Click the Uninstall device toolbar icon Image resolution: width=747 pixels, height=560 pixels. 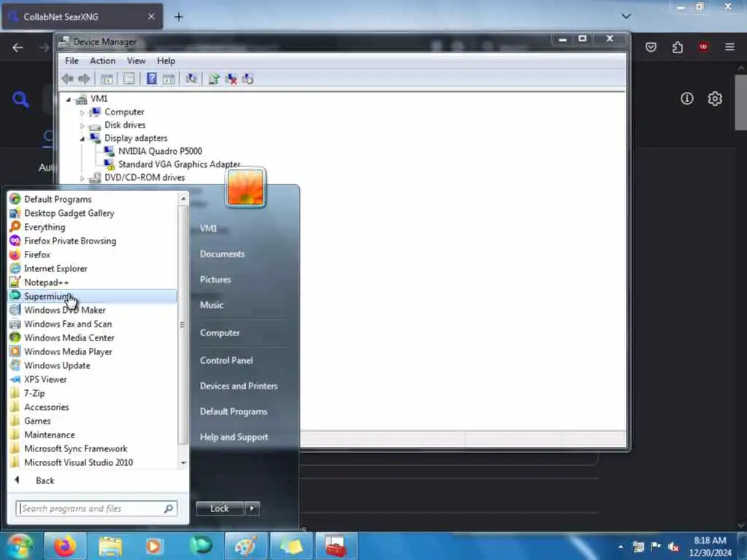(231, 79)
